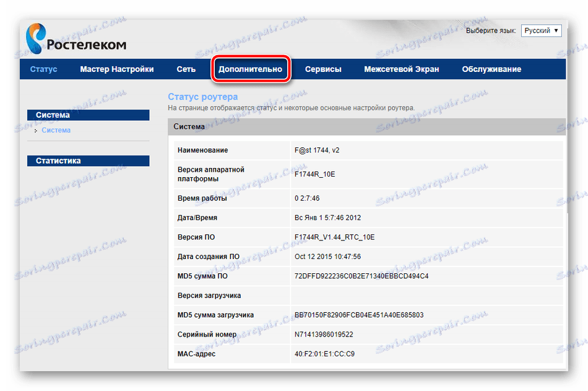588x391 pixels.
Task: Click the Серийный номер label
Action: [207, 334]
